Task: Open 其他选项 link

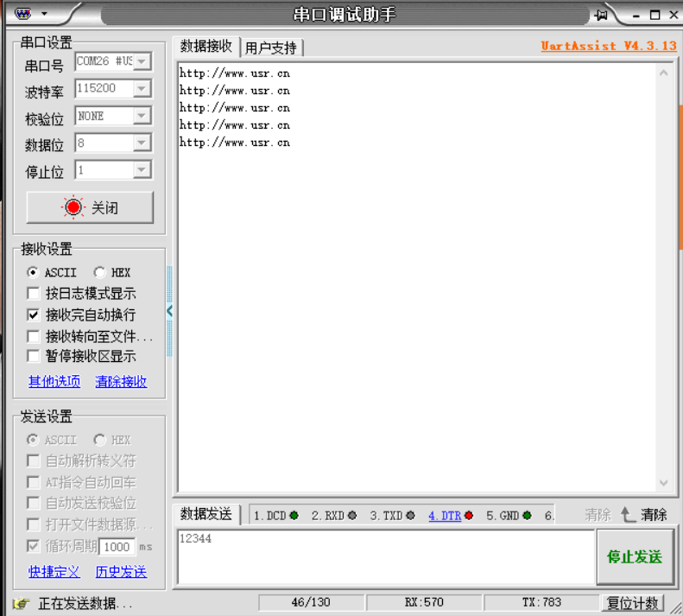Action: click(x=54, y=382)
